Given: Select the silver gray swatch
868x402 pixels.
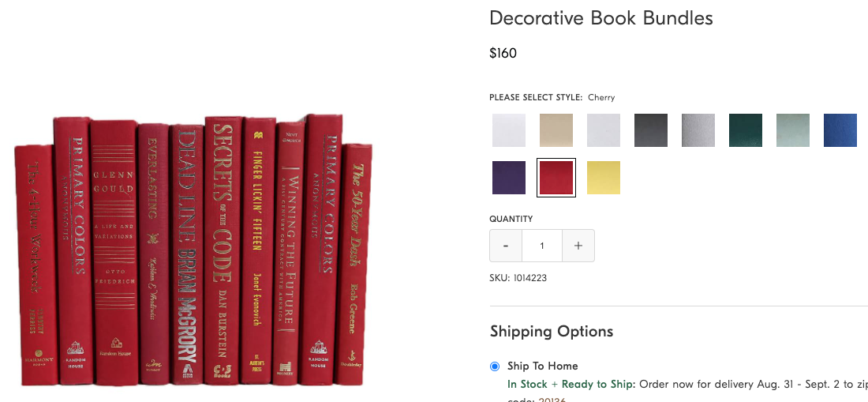Looking at the screenshot, I should point(698,130).
